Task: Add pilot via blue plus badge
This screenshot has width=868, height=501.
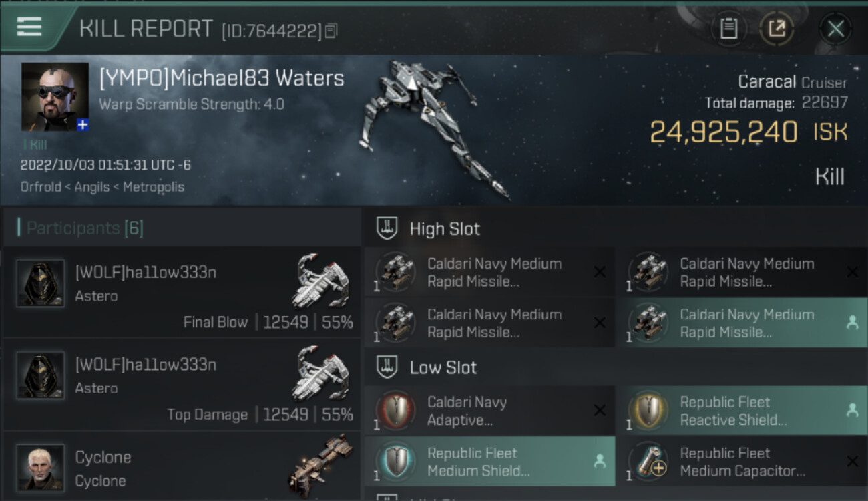Action: (83, 125)
